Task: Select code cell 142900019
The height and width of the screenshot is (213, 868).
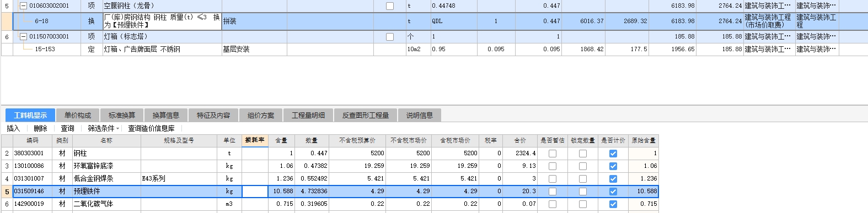Action: 33,204
